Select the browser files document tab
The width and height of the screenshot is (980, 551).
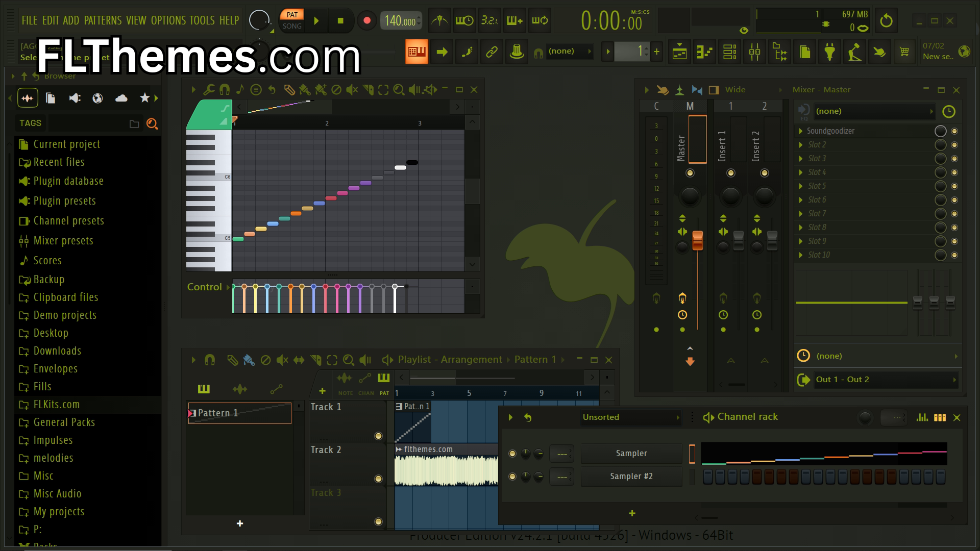click(x=51, y=98)
